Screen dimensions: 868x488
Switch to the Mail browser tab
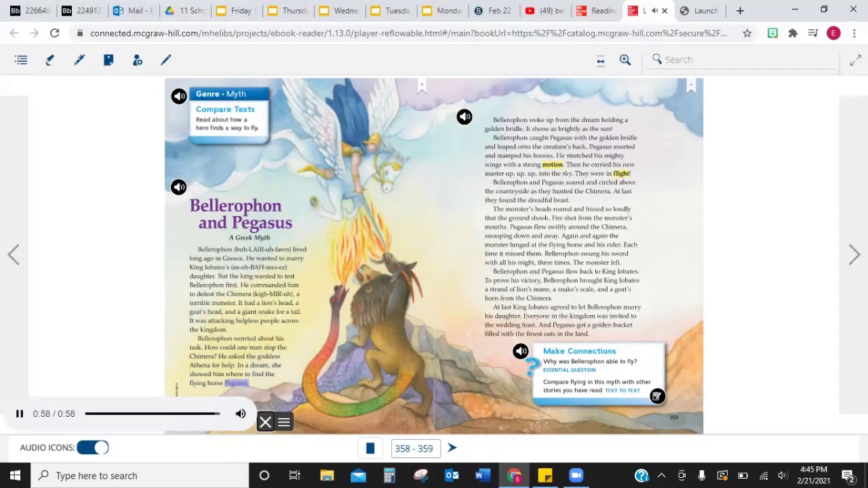click(x=134, y=11)
